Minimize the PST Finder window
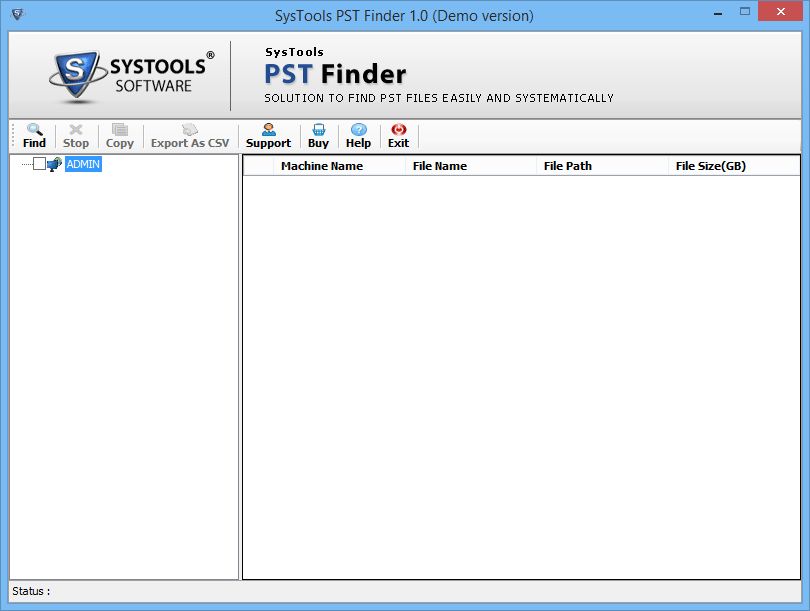 click(716, 11)
